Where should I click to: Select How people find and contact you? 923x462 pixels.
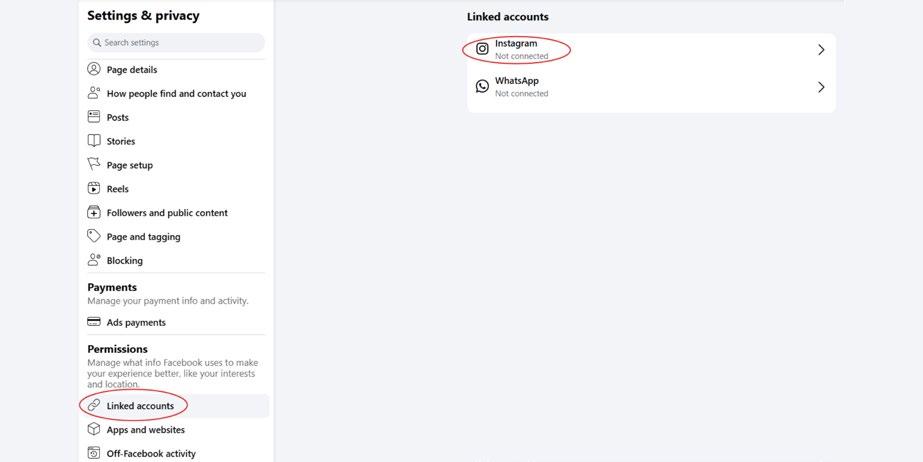176,93
